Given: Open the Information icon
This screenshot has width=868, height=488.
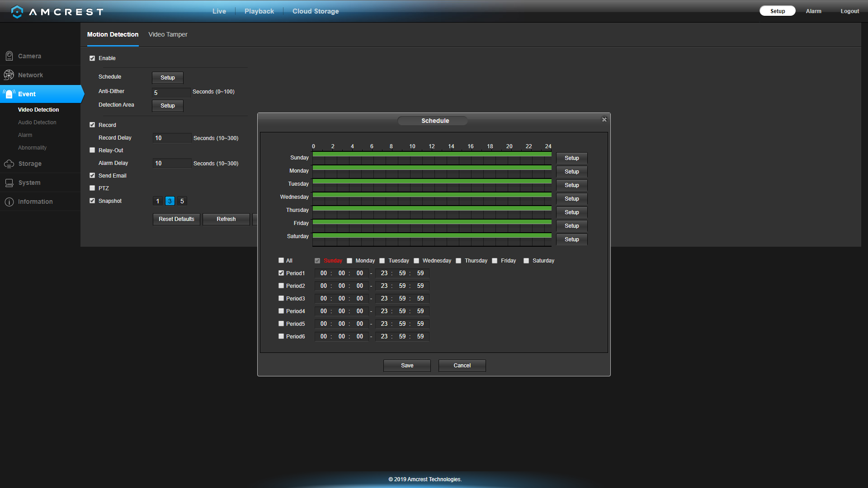Looking at the screenshot, I should click(x=9, y=202).
